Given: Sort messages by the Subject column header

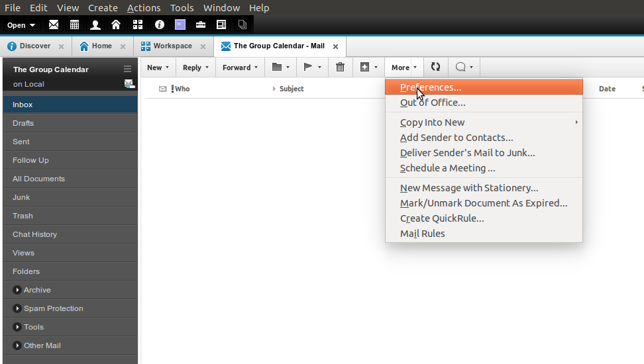Looking at the screenshot, I should pos(292,89).
